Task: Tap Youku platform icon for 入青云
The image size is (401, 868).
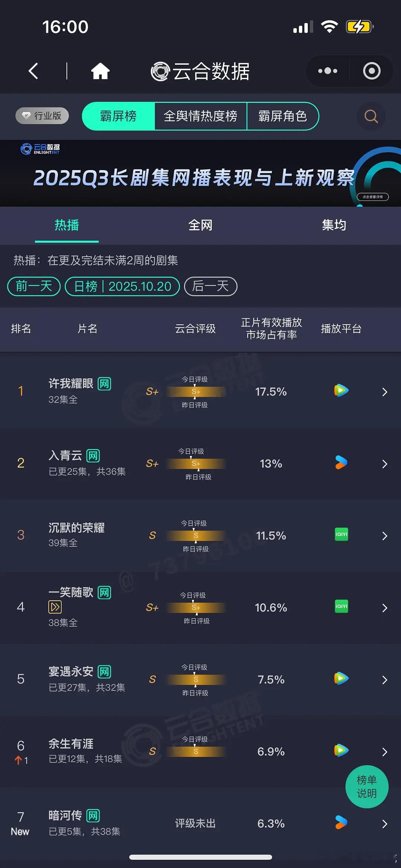Action: (x=341, y=463)
